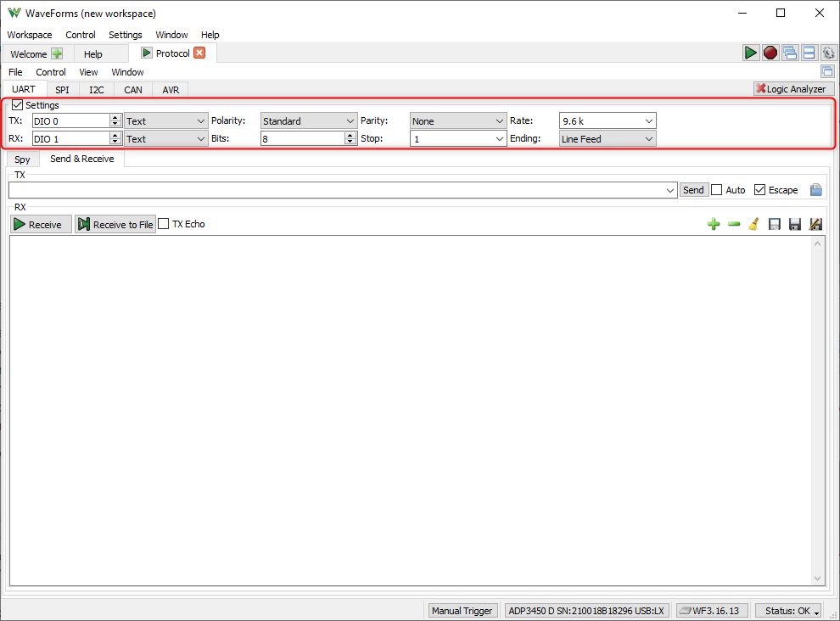Click the Receive to File button
This screenshot has width=840, height=621.
click(x=115, y=225)
